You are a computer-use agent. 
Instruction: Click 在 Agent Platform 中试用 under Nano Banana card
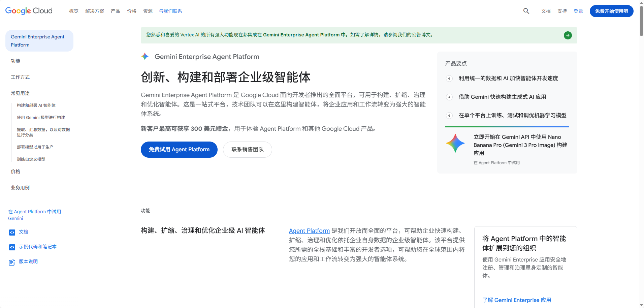[496, 163]
